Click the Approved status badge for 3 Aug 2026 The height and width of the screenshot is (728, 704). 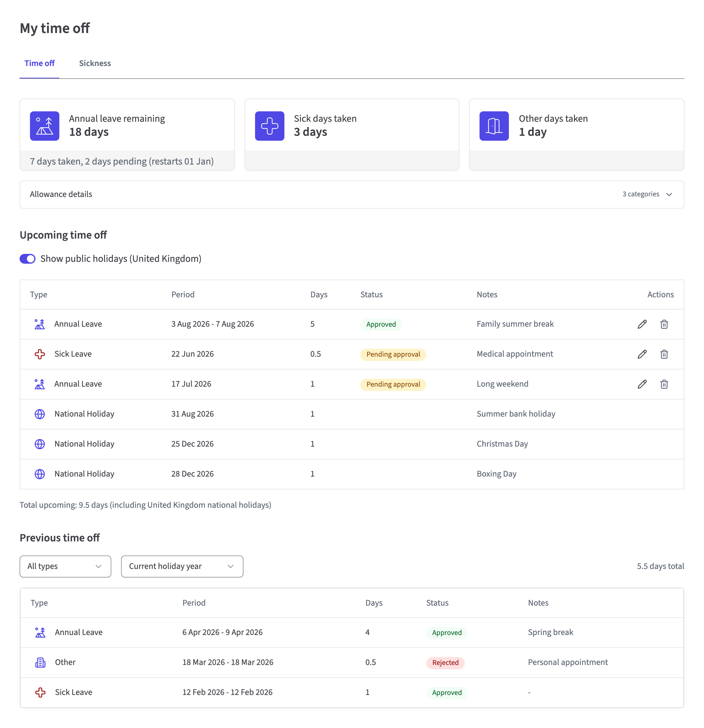click(x=381, y=325)
